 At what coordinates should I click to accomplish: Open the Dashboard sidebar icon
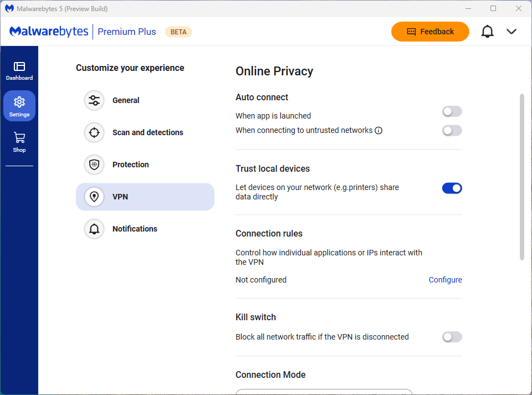[x=19, y=71]
